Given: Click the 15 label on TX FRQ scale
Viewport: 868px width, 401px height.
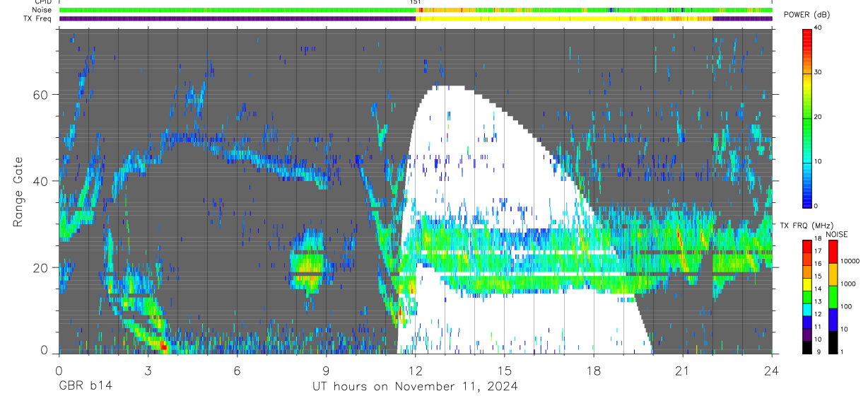Looking at the screenshot, I should tap(819, 278).
